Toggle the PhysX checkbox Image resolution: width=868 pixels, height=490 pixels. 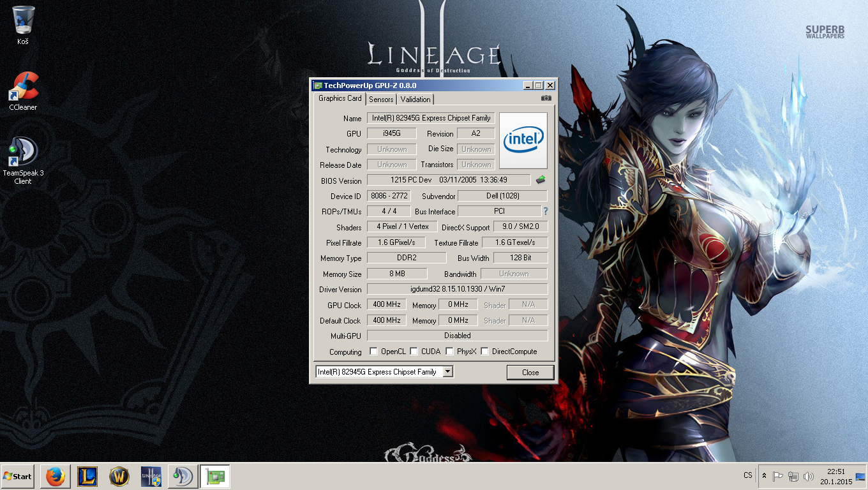tap(450, 352)
